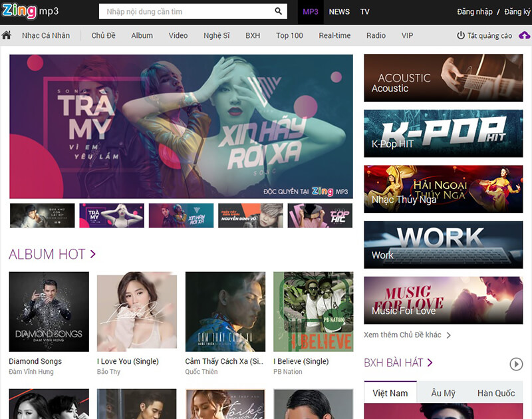Image resolution: width=532 pixels, height=419 pixels.
Task: Open the album cover below Cảm Thấy Cách Xa
Action: point(225,404)
